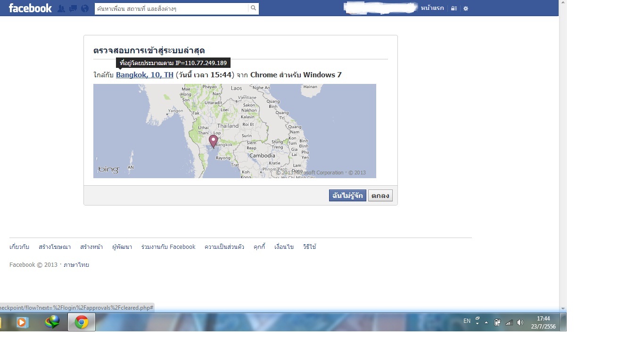This screenshot has width=644, height=362.
Task: Open the volume speaker tray icon
Action: point(520,322)
